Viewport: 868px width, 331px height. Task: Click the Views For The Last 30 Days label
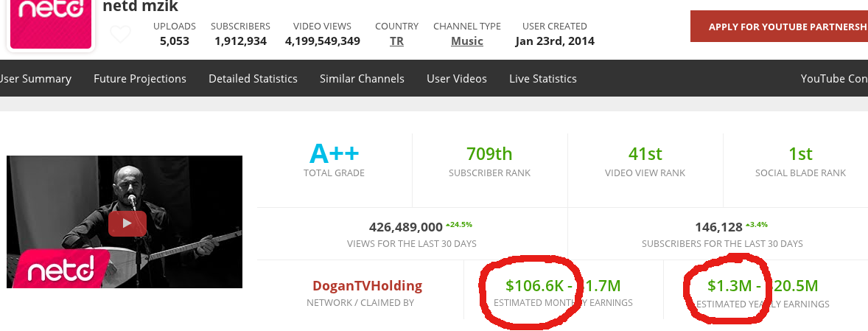[x=412, y=243]
